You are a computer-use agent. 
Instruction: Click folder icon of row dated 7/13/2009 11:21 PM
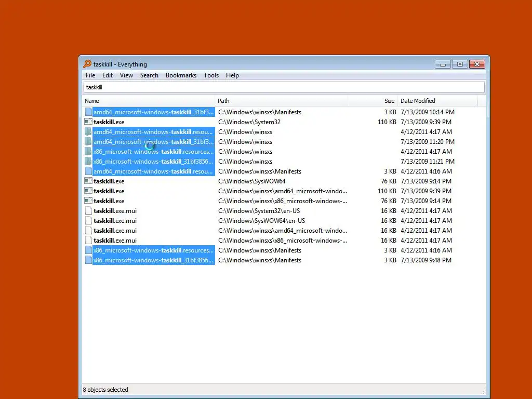(x=88, y=161)
